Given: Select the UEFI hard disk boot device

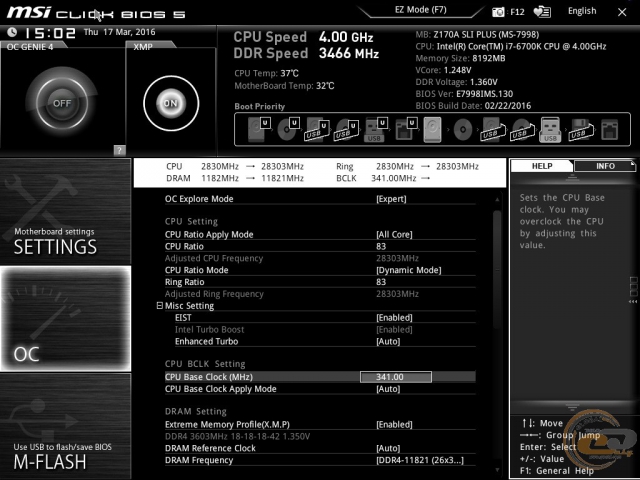Looking at the screenshot, I should click(x=259, y=129).
